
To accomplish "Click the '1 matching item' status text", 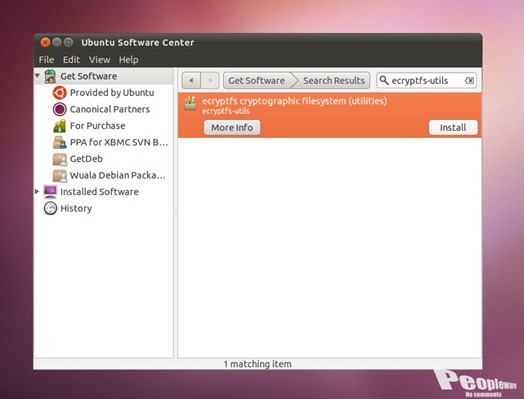I will point(258,364).
